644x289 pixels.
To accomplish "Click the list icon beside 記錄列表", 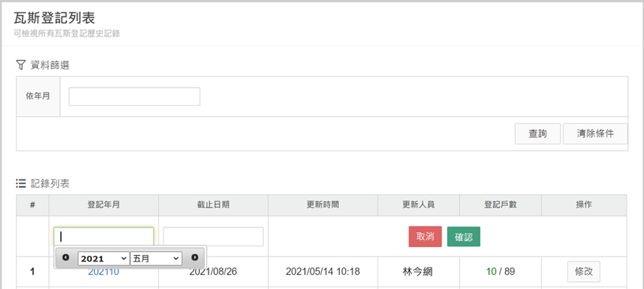I will pyautogui.click(x=21, y=183).
